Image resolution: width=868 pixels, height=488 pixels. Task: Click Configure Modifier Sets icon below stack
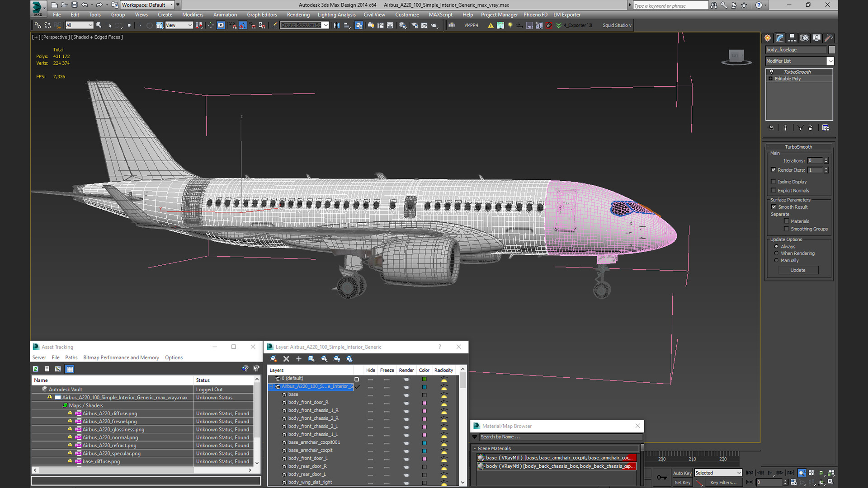826,128
